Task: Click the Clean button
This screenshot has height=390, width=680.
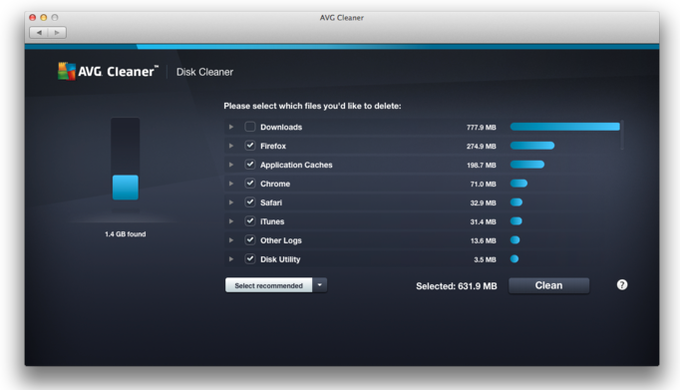Action: [x=549, y=285]
